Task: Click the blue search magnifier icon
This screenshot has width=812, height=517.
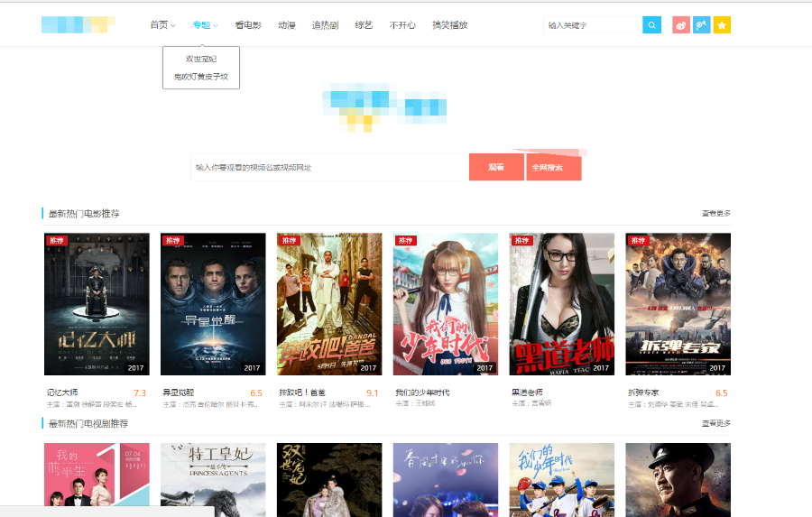Action: click(651, 25)
